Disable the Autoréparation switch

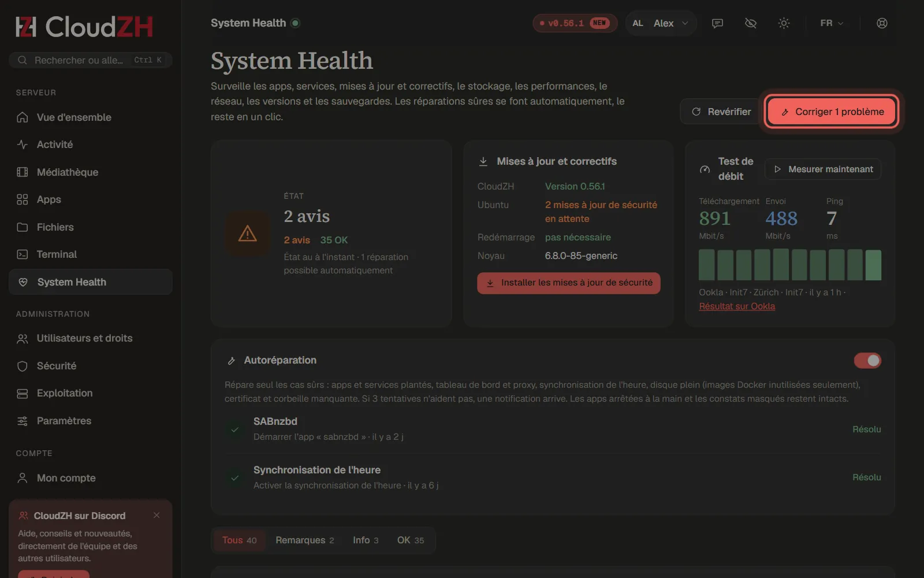click(867, 361)
